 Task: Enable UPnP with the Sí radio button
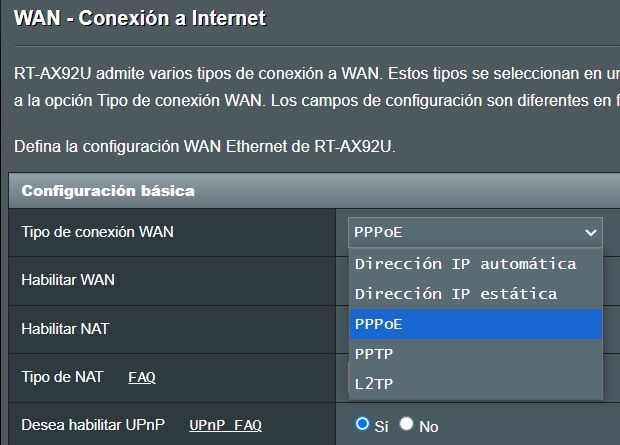[363, 424]
